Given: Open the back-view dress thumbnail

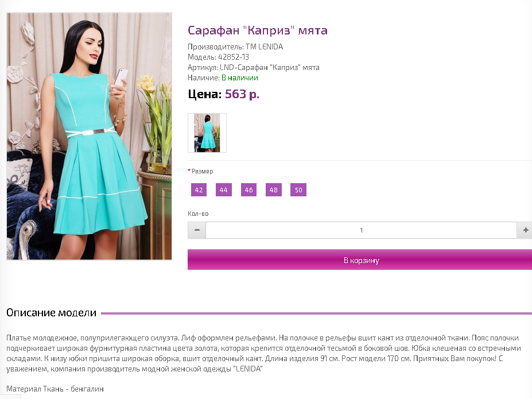Looking at the screenshot, I should (x=207, y=133).
